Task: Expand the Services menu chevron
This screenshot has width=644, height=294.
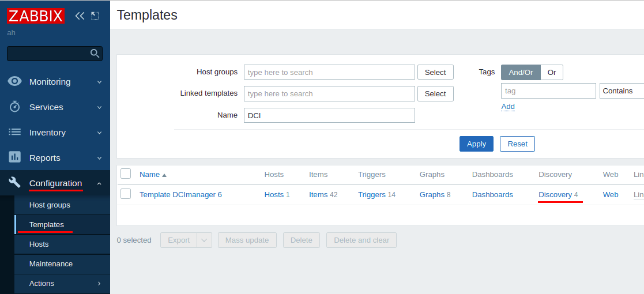Action: coord(99,108)
